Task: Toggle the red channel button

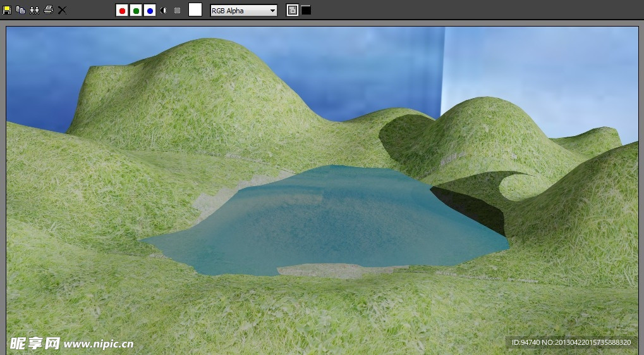Action: (x=122, y=11)
